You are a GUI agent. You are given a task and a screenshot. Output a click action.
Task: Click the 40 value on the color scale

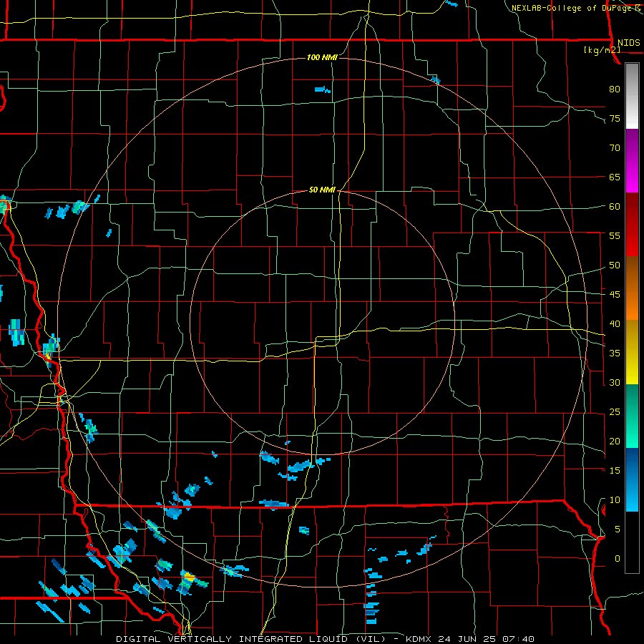pyautogui.click(x=615, y=324)
